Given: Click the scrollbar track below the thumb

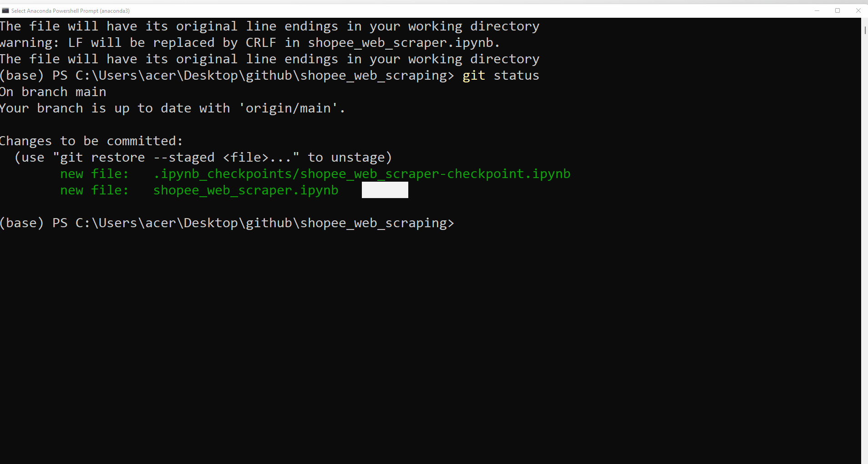Looking at the screenshot, I should point(865,228).
